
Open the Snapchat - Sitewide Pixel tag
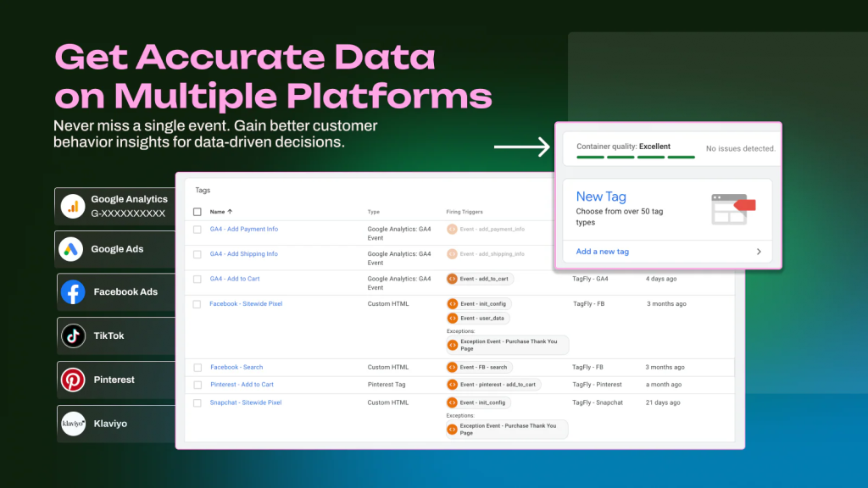click(246, 402)
